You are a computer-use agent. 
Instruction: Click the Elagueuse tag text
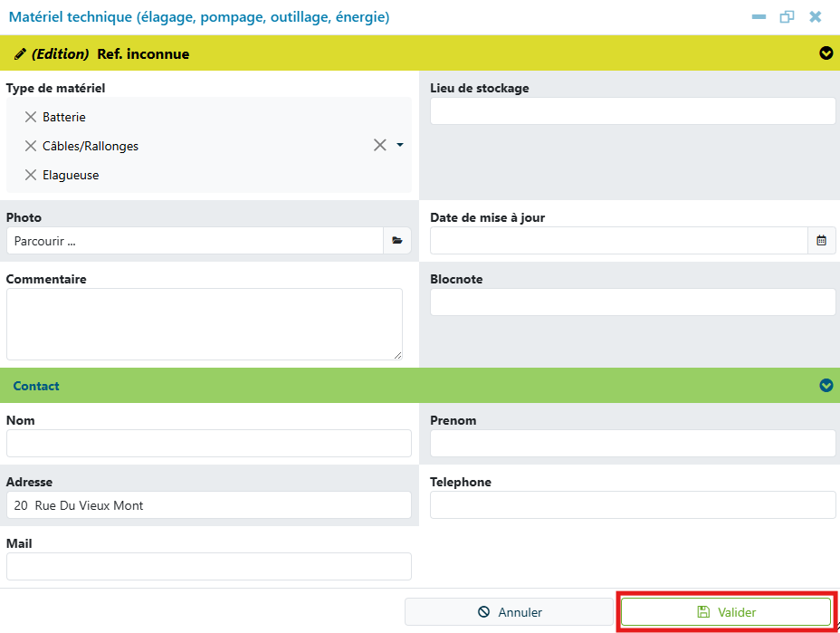(71, 175)
